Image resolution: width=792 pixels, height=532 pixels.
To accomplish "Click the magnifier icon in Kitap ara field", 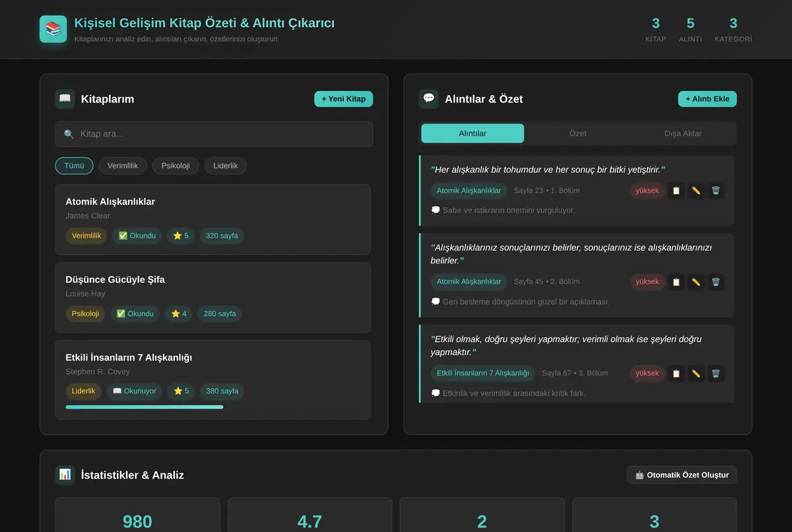I will pyautogui.click(x=69, y=134).
